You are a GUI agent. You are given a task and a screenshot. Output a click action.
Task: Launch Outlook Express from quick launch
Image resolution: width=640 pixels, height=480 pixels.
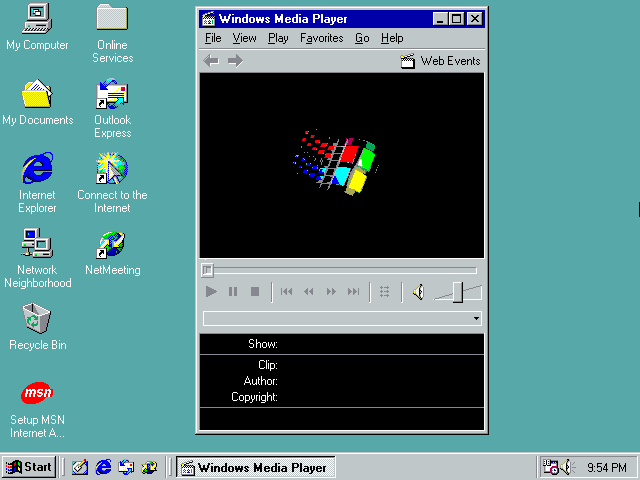coord(126,467)
